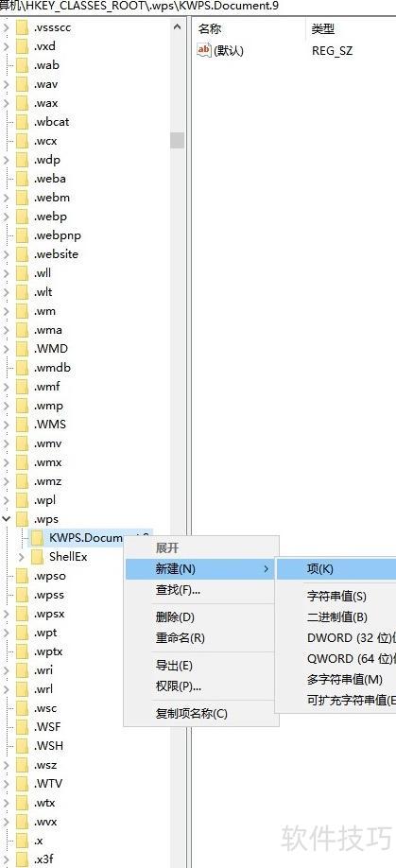Select the .wmdb key
Screen dimensions: 396x868
click(x=52, y=368)
